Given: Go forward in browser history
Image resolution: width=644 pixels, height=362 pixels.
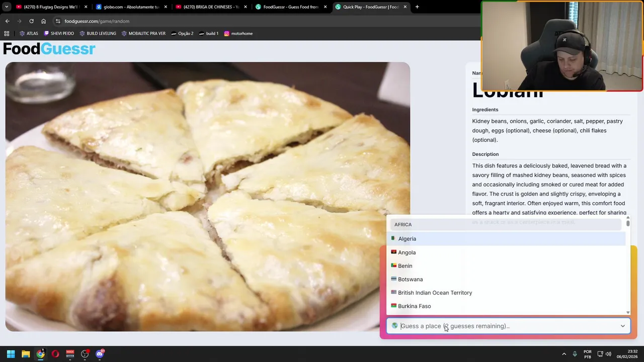Looking at the screenshot, I should [19, 21].
